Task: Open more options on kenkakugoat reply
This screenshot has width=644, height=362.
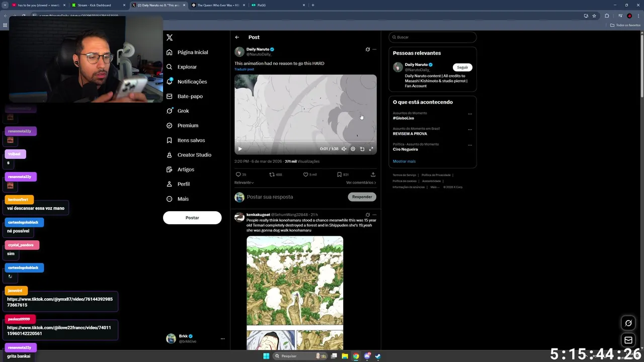Action: pyautogui.click(x=374, y=215)
